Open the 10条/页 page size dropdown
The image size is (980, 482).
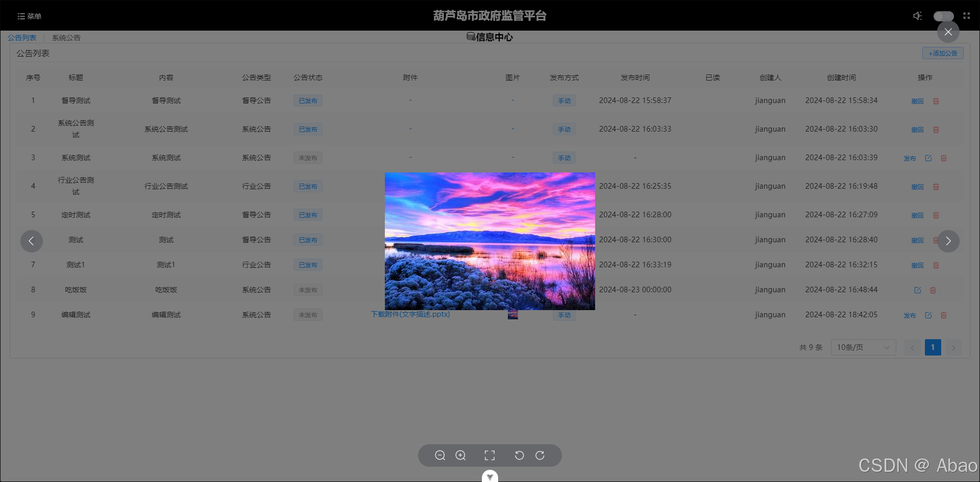pyautogui.click(x=863, y=347)
